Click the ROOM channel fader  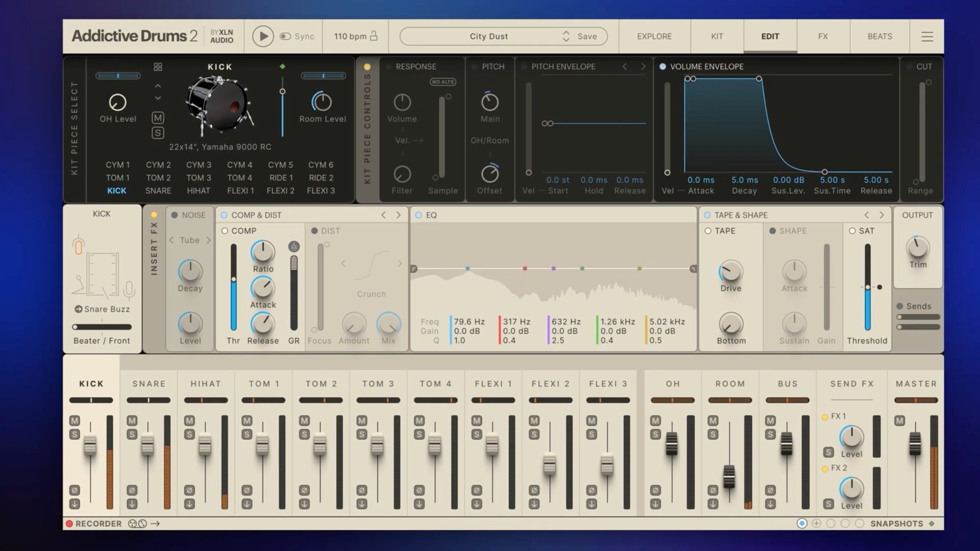(x=729, y=476)
